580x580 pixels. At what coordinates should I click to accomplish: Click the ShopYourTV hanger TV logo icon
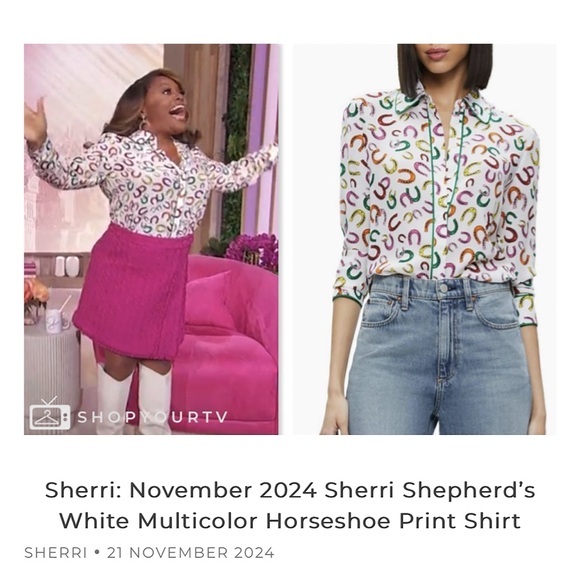pyautogui.click(x=50, y=414)
